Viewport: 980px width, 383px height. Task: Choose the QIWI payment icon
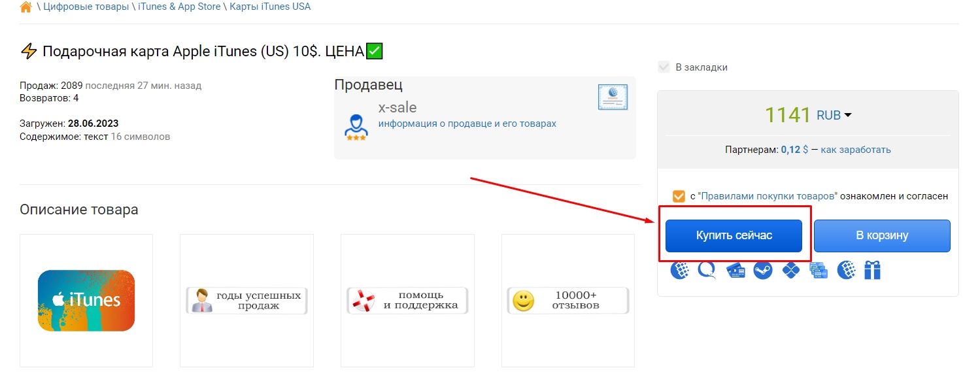(707, 270)
